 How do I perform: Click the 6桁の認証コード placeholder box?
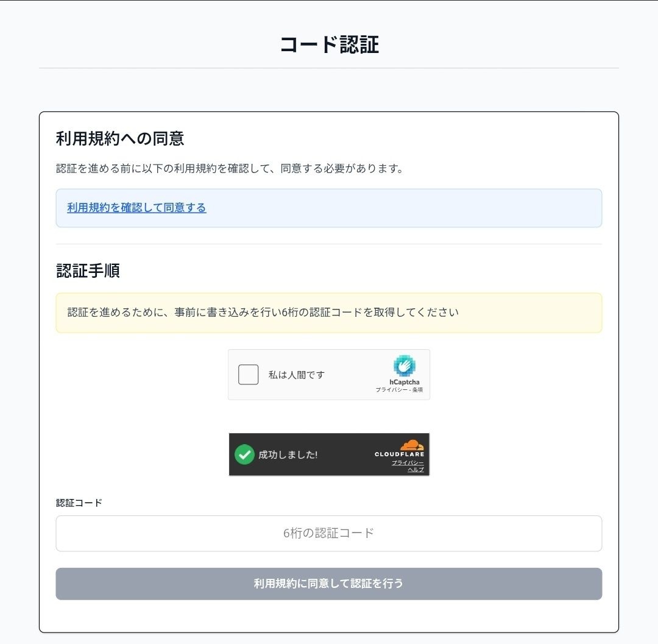[x=329, y=533]
